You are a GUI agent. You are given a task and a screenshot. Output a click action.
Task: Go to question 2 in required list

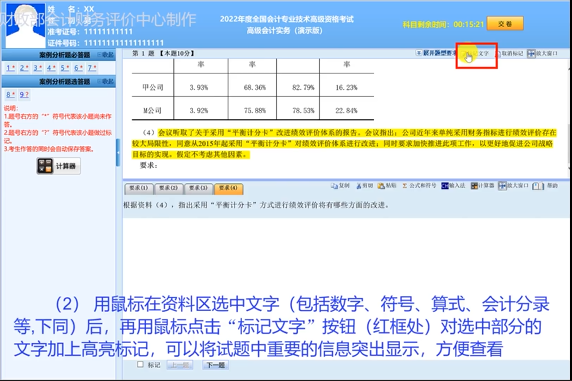(x=24, y=68)
